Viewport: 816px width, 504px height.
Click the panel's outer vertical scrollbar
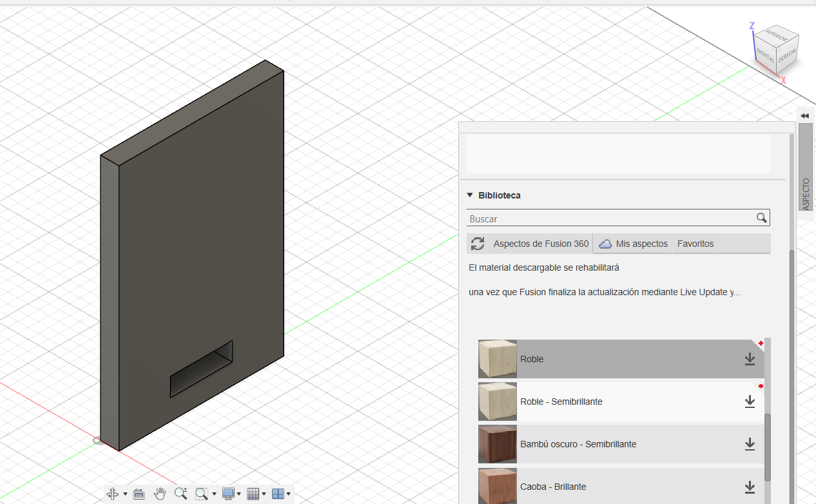tap(792, 376)
